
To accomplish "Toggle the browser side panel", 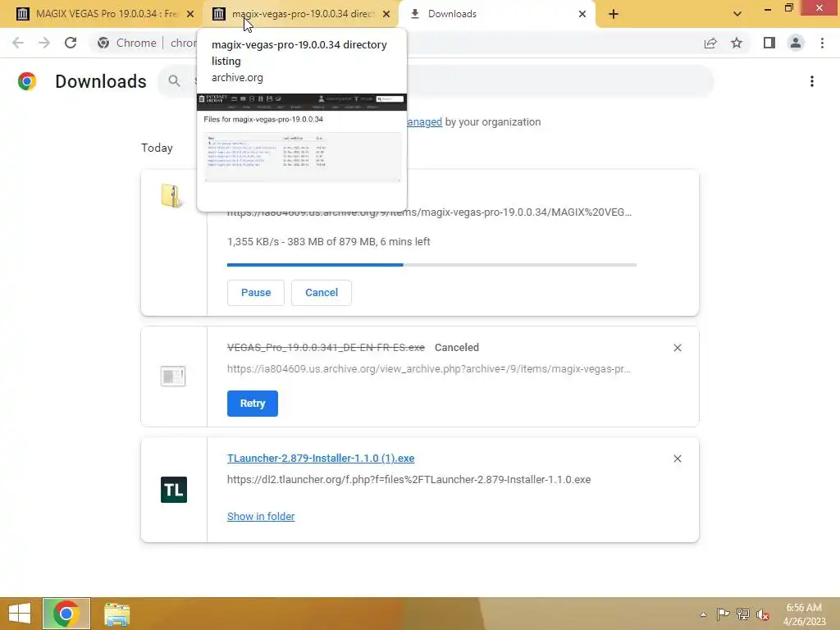I will coord(769,43).
